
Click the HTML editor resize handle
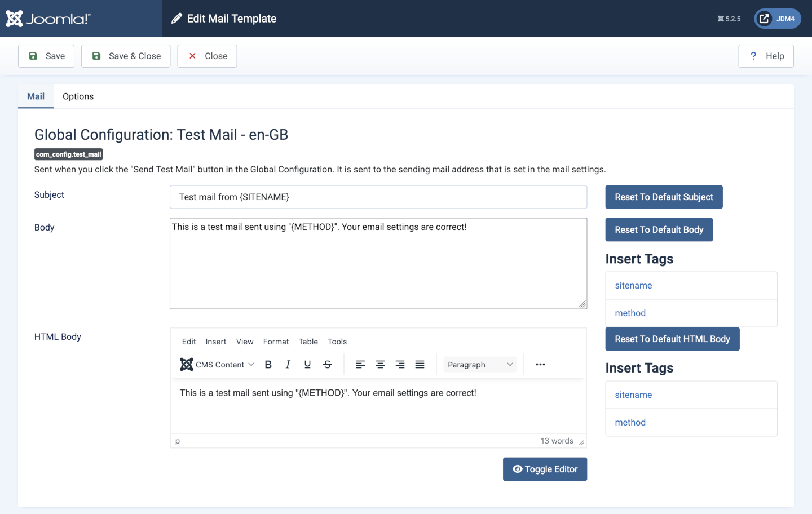(581, 442)
